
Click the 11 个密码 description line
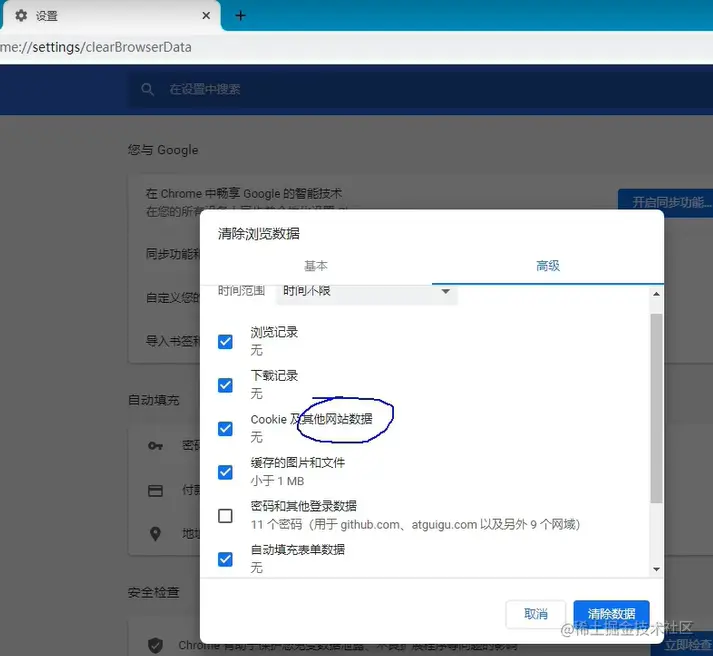pyautogui.click(x=416, y=525)
